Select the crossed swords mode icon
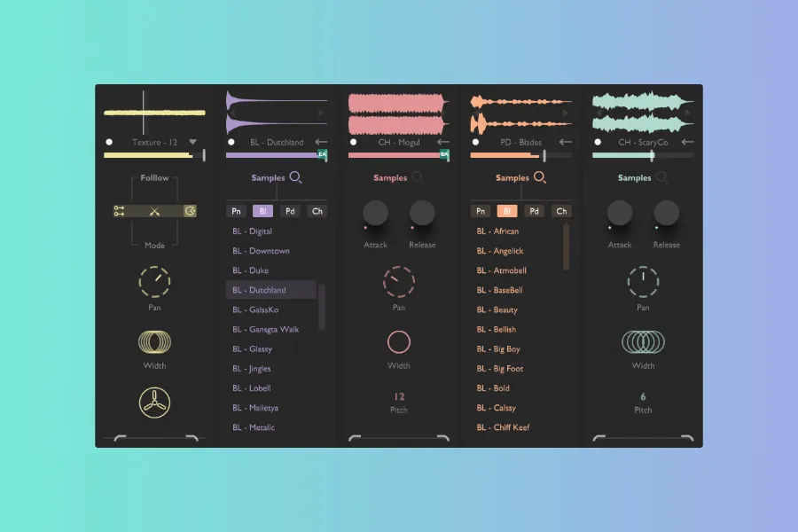This screenshot has width=798, height=532. click(154, 211)
